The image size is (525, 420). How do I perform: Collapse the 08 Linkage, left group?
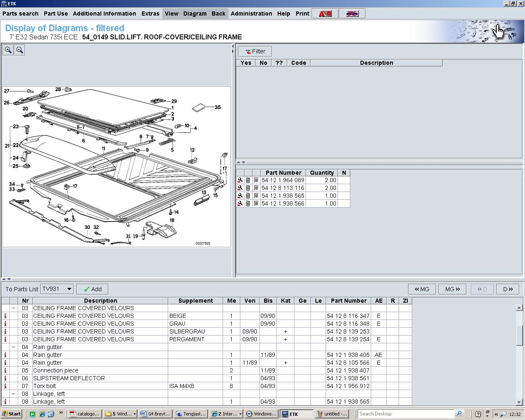14,394
